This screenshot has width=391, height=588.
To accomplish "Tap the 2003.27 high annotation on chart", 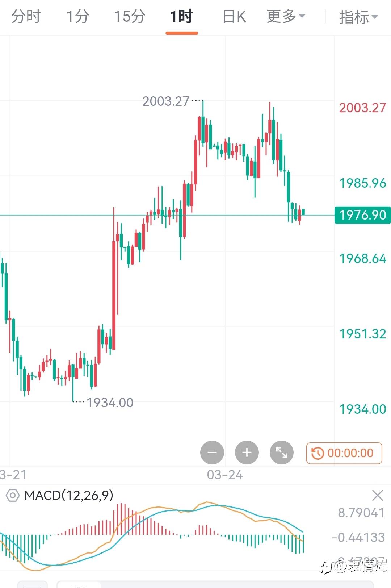I will click(166, 101).
